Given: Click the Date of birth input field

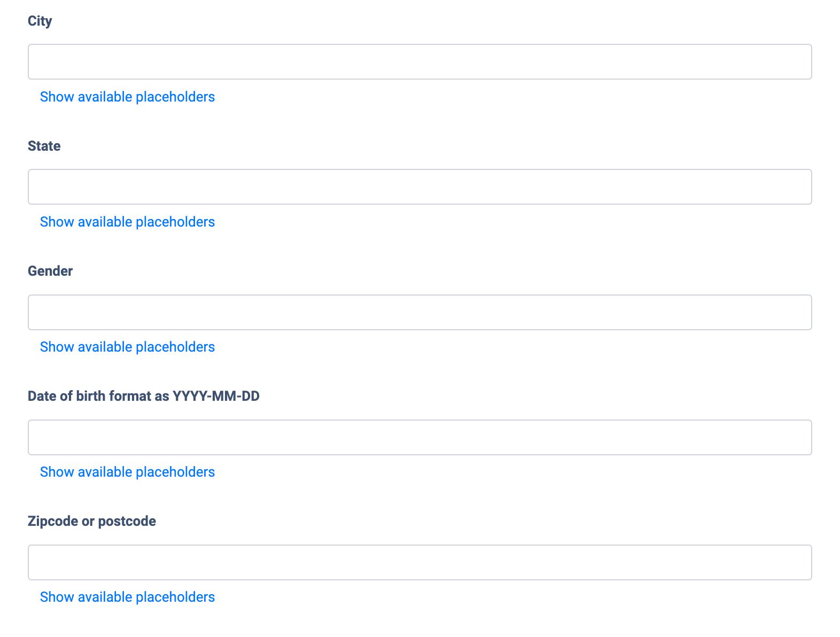Looking at the screenshot, I should 419,437.
